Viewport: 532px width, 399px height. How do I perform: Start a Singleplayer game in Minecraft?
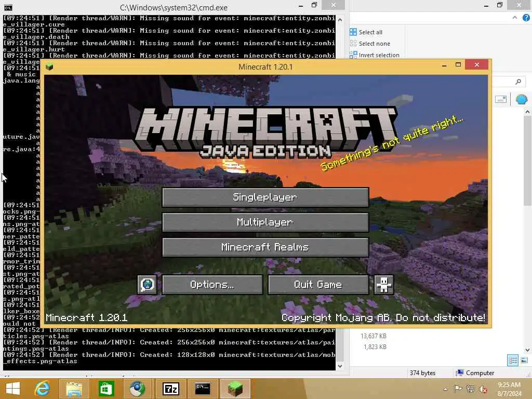tap(265, 197)
